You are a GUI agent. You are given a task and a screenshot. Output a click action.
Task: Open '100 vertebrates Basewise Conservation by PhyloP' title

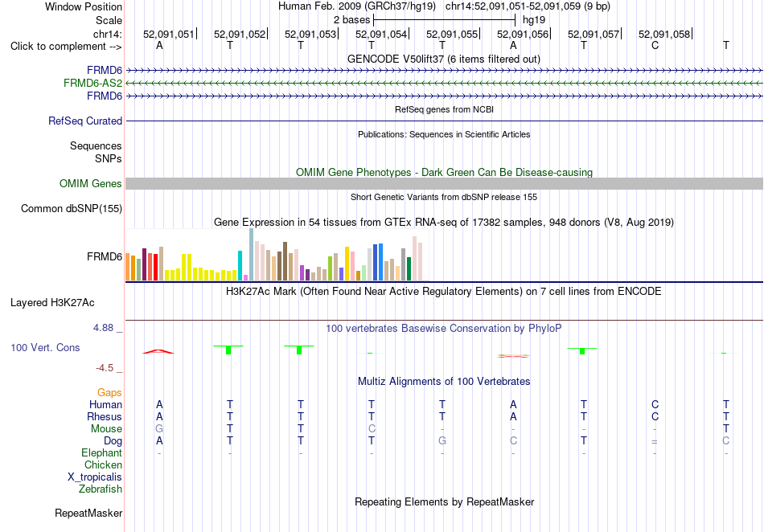[x=444, y=329]
